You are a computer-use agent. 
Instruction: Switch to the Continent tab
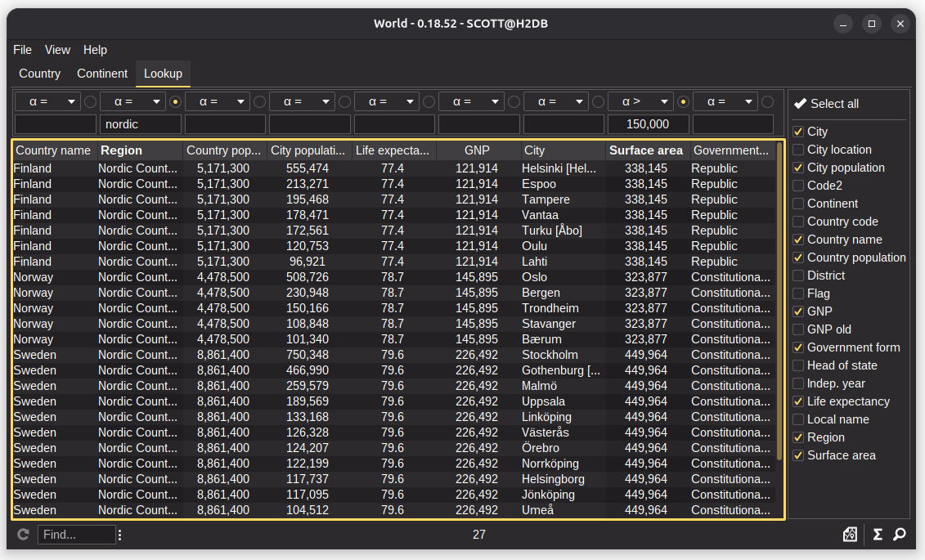[x=102, y=74]
